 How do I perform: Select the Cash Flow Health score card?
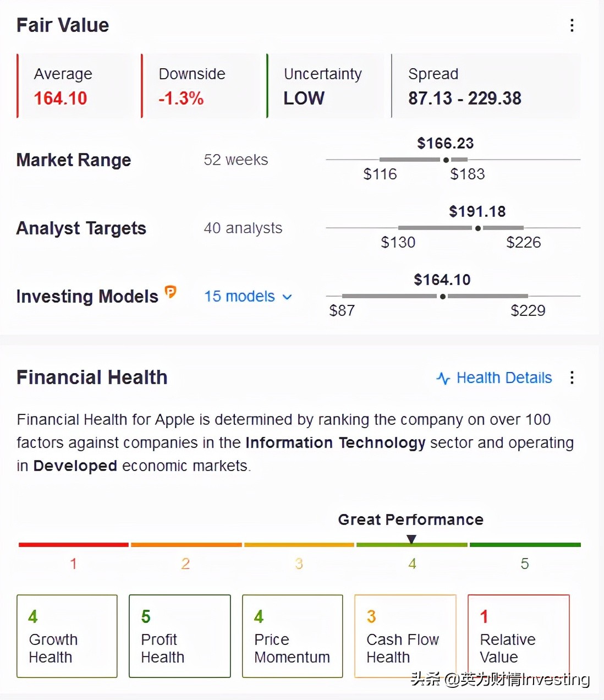click(405, 636)
